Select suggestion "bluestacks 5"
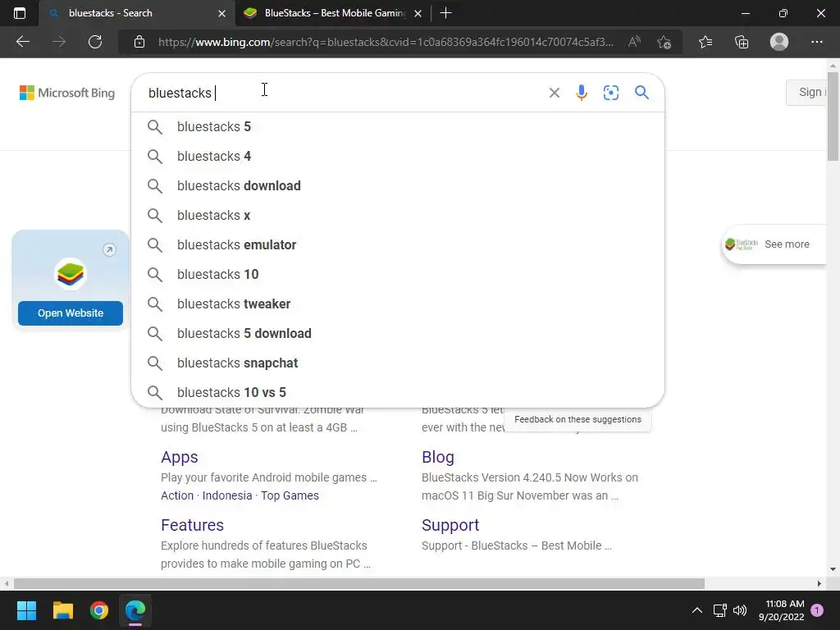 pos(398,126)
